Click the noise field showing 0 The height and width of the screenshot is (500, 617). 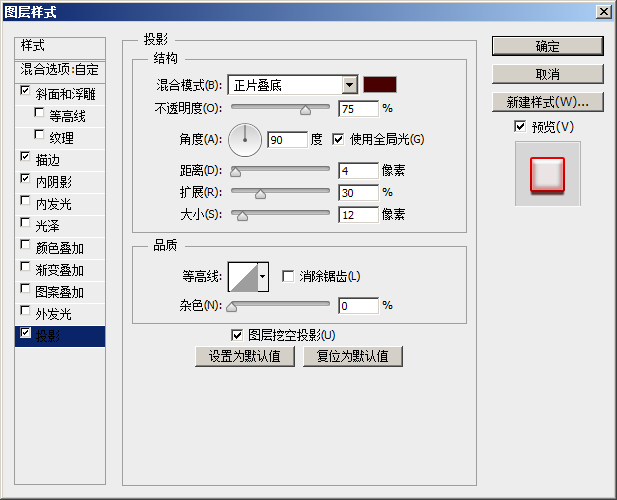coord(358,306)
